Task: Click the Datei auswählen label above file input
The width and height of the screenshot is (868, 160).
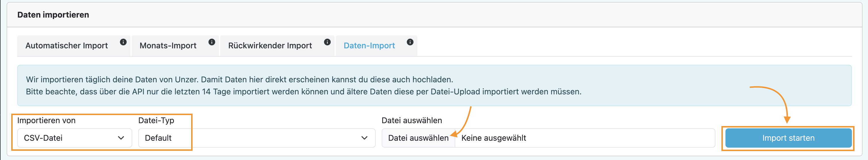Action: (x=411, y=121)
